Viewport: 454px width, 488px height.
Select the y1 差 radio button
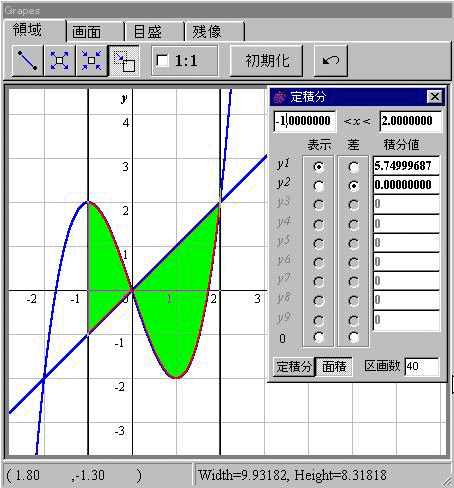[354, 166]
